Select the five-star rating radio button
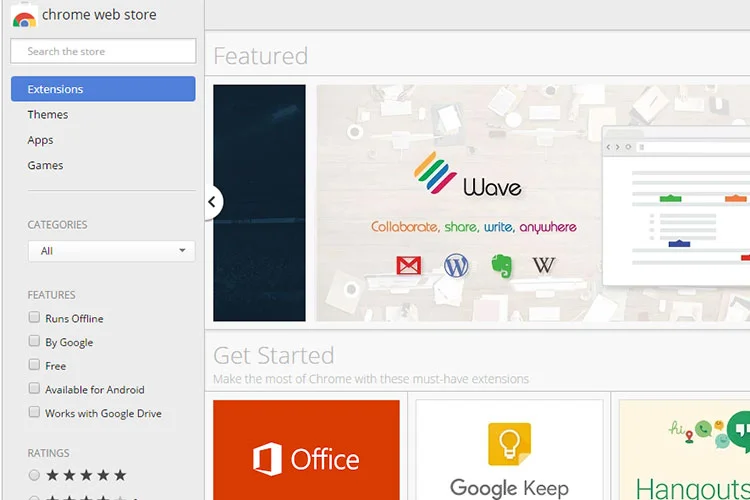Image resolution: width=750 pixels, height=500 pixels. pos(34,475)
